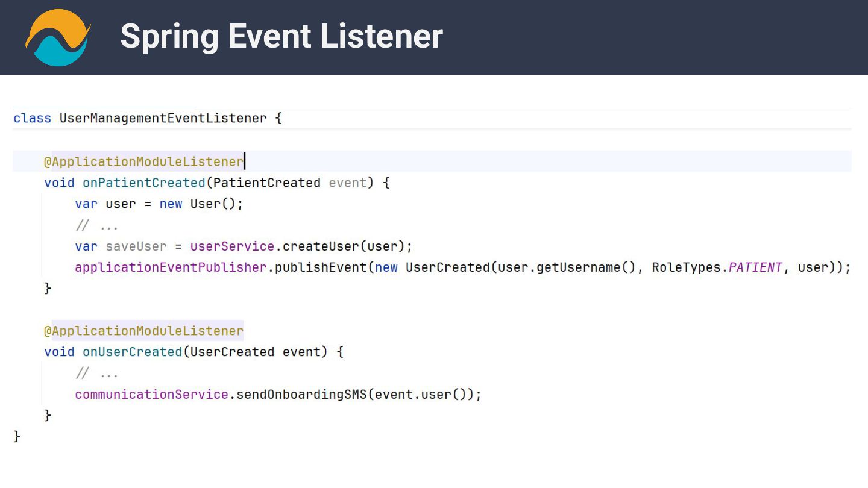The image size is (868, 488).
Task: Click the second @ApplicationModuleListener annotation above onUserCreated
Action: coord(143,331)
